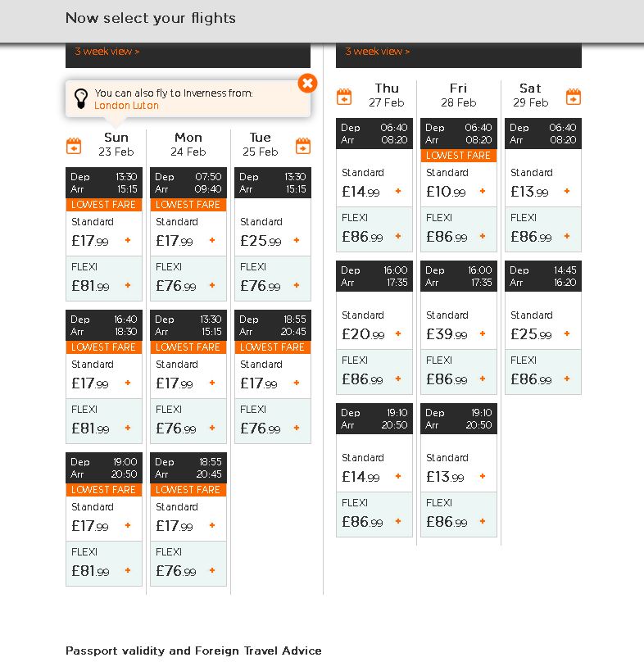This screenshot has height=662, width=644.
Task: Add Standard £25.99 fare on Tue 25 Feb
Action: pyautogui.click(x=297, y=241)
